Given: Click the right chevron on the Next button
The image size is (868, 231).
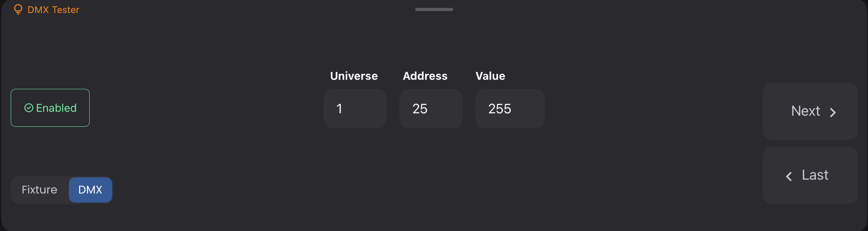Looking at the screenshot, I should click(x=833, y=112).
